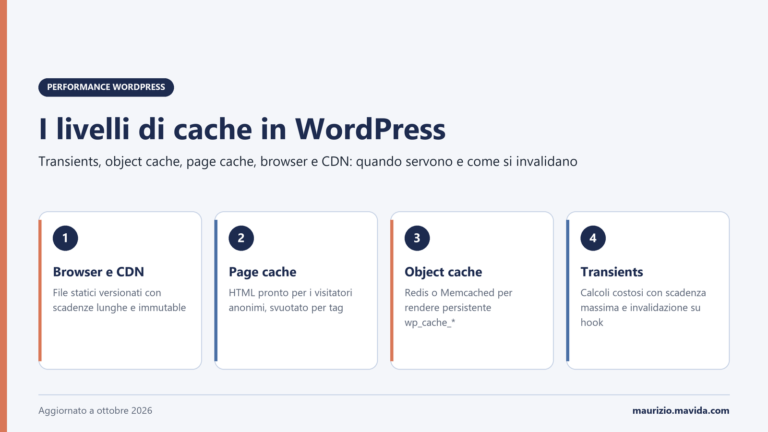
Task: Click the number 3 circle badge
Action: (417, 238)
